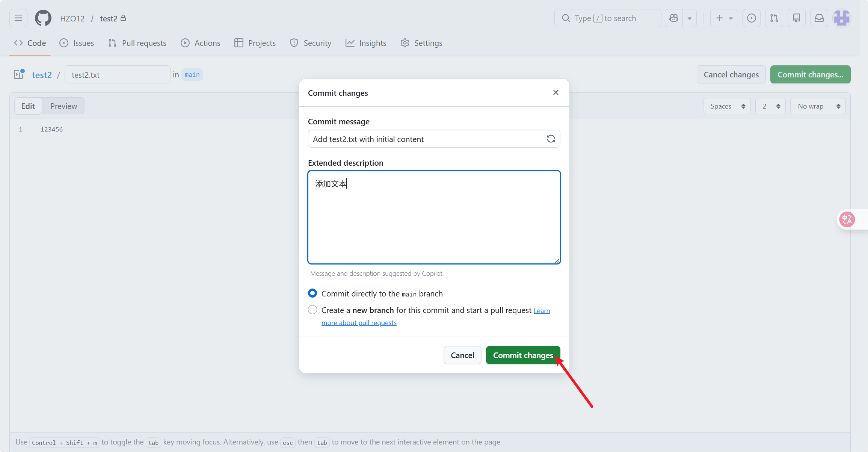Open the pull requests icon in the top bar
Screen dimensions: 868x452
click(774, 18)
